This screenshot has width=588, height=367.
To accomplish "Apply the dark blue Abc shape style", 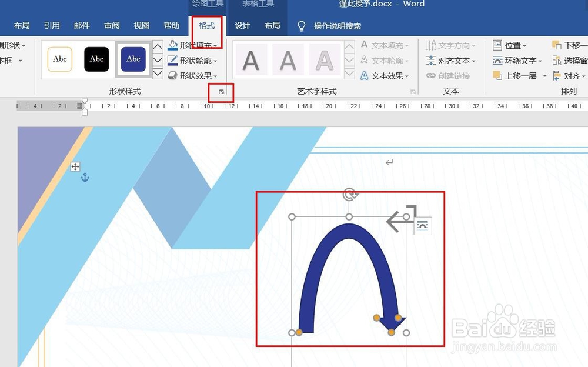I will coord(133,59).
